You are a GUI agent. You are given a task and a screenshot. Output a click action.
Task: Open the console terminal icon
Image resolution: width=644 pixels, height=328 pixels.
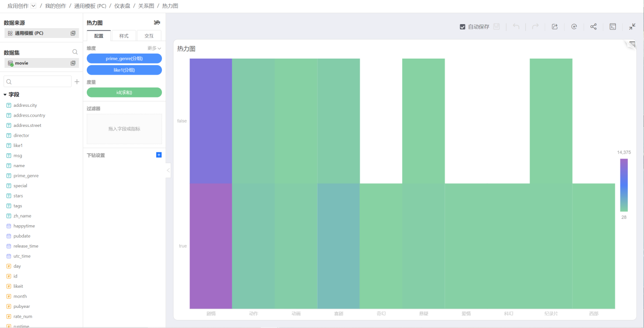613,27
